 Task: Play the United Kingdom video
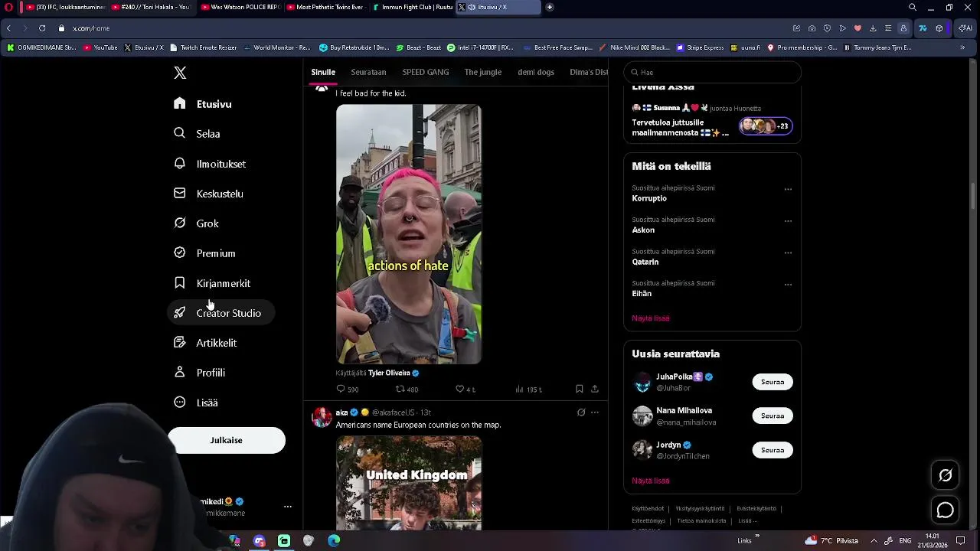click(x=409, y=483)
